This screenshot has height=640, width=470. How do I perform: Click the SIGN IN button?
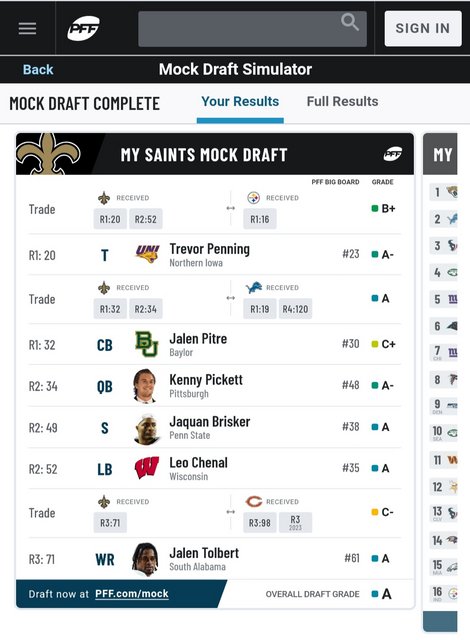(x=423, y=28)
